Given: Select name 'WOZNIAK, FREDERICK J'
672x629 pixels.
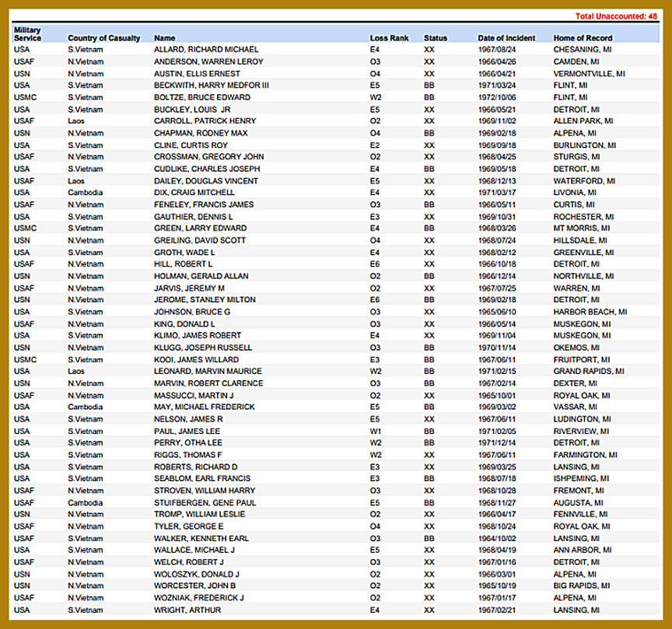Looking at the screenshot, I should [199, 598].
